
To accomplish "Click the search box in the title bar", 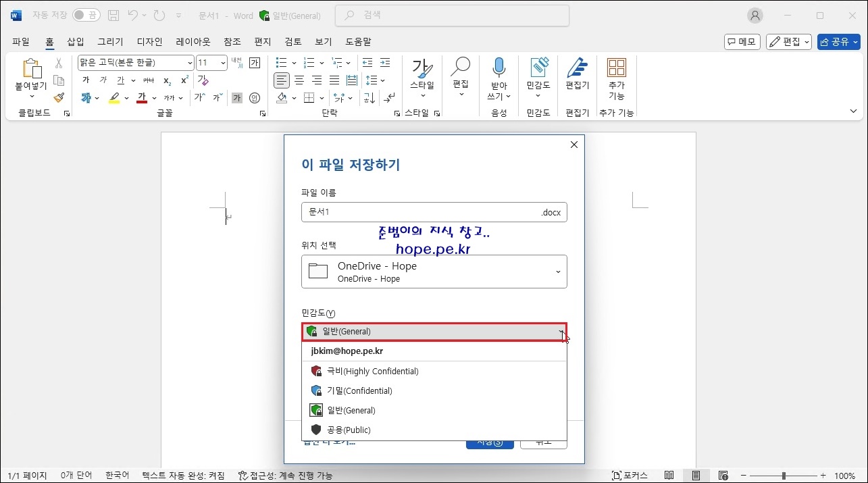I will click(x=452, y=15).
